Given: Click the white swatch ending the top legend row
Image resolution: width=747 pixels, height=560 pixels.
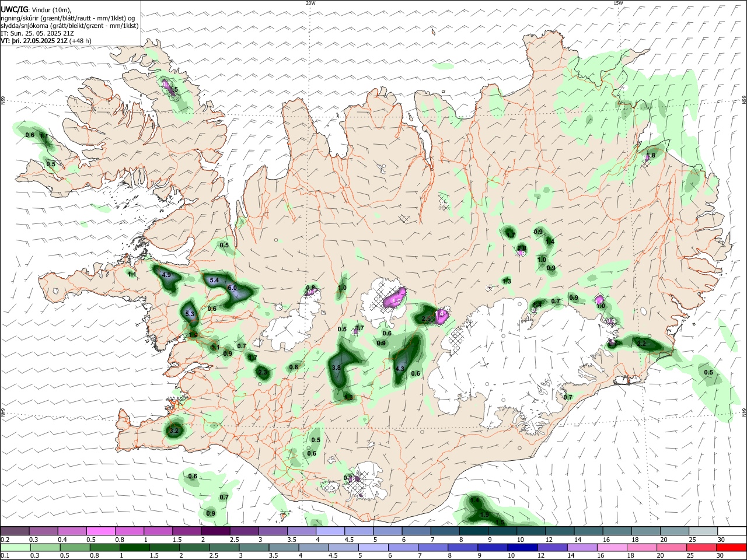Looking at the screenshot, I should [732, 531].
